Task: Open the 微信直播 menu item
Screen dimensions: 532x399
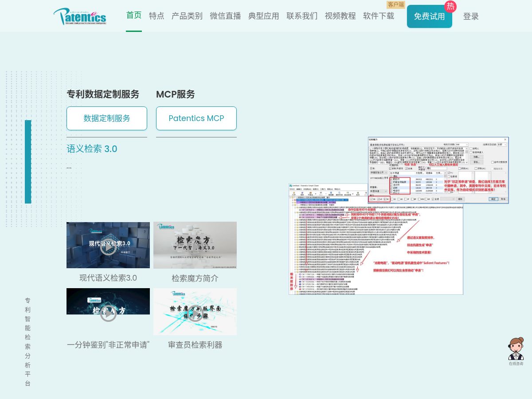Action: tap(225, 16)
